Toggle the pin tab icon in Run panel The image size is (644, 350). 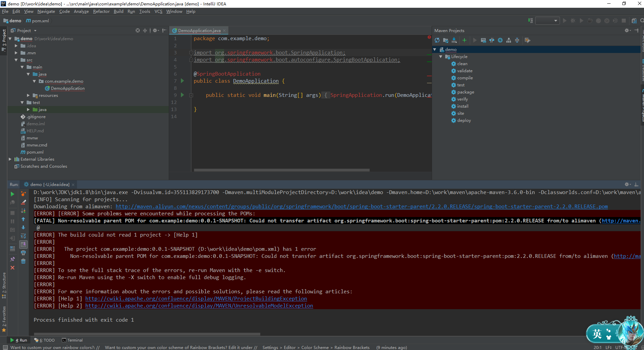12,259
